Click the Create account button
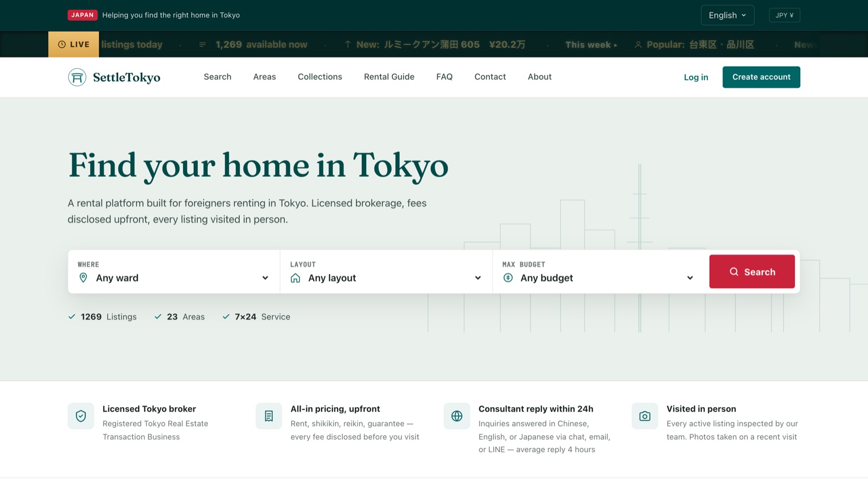Image resolution: width=868 pixels, height=489 pixels. (x=761, y=77)
